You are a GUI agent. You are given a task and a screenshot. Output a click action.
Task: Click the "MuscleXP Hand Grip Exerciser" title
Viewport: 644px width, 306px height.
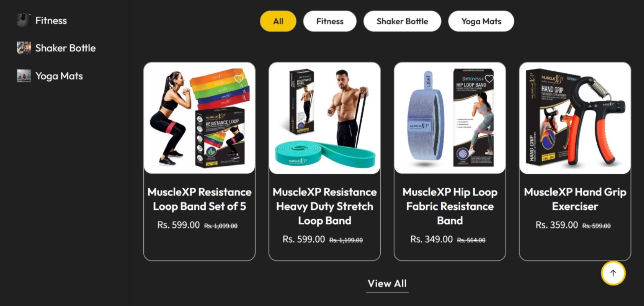(575, 199)
